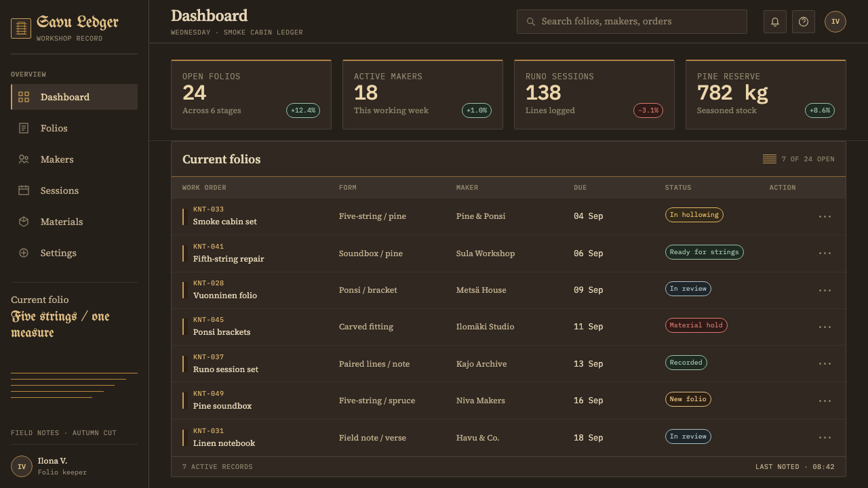
Task: Open the help question-mark icon
Action: [804, 22]
